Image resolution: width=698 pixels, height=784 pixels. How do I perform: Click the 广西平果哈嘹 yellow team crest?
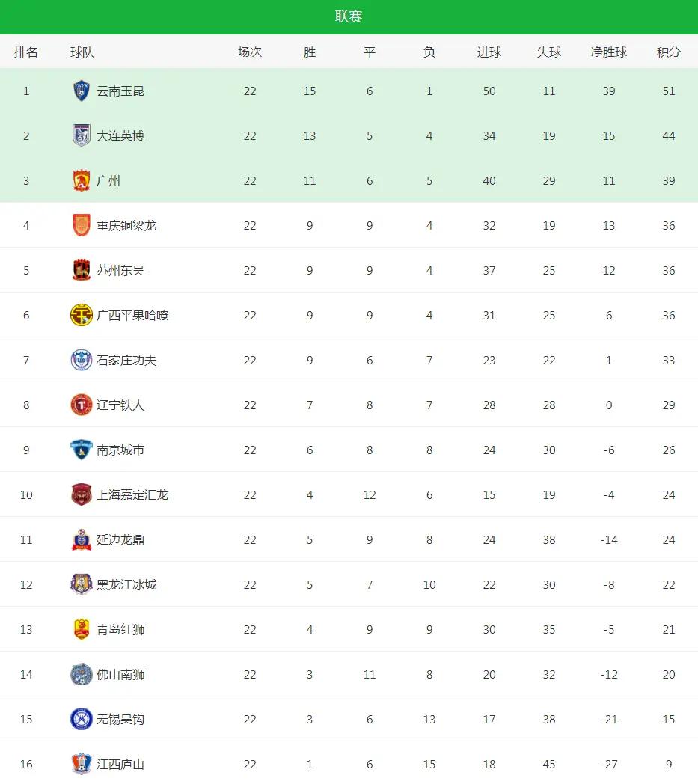82,315
